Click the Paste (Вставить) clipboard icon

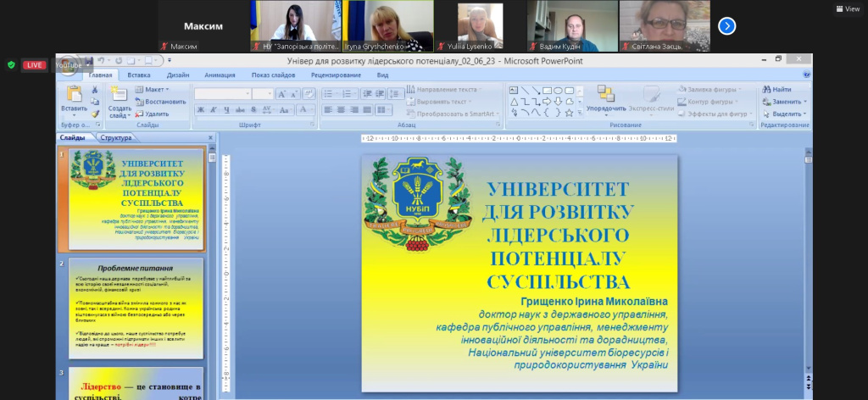pyautogui.click(x=74, y=95)
